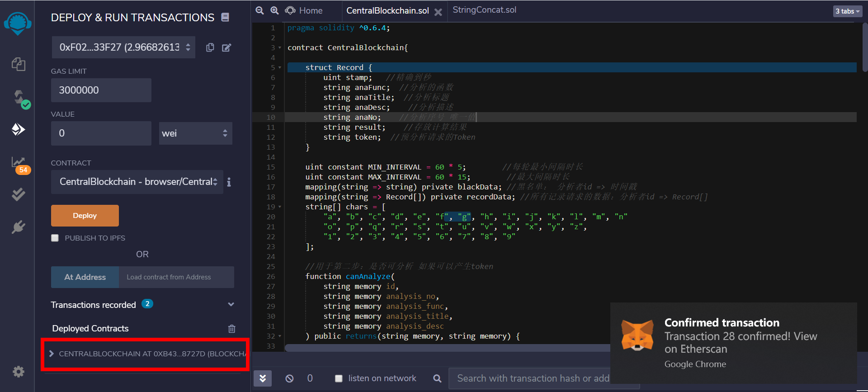The height and width of the screenshot is (392, 868).
Task: Open the contract selection dropdown
Action: coord(137,182)
